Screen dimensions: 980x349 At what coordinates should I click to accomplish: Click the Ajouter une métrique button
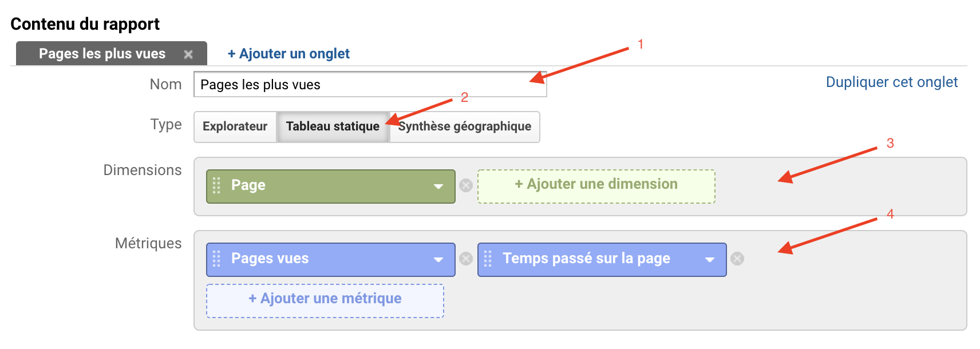(325, 299)
